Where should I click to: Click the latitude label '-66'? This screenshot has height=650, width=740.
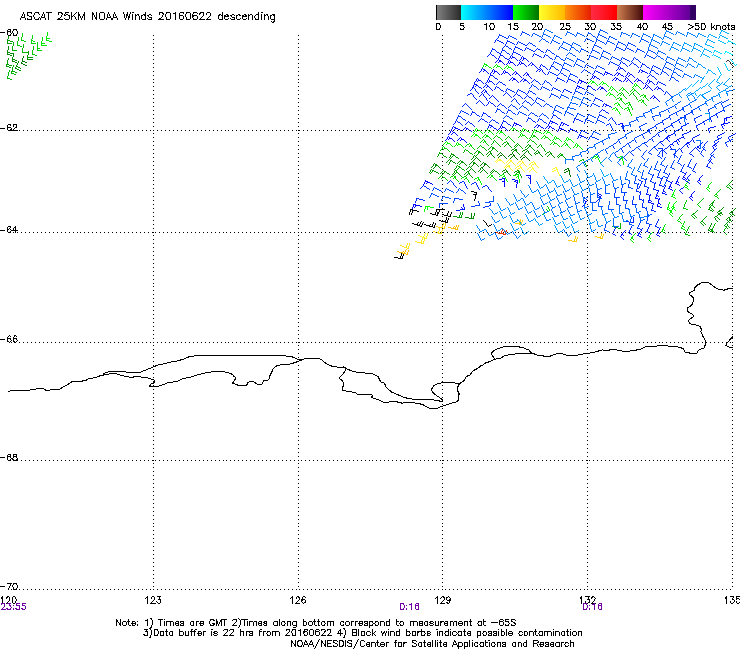point(9,340)
